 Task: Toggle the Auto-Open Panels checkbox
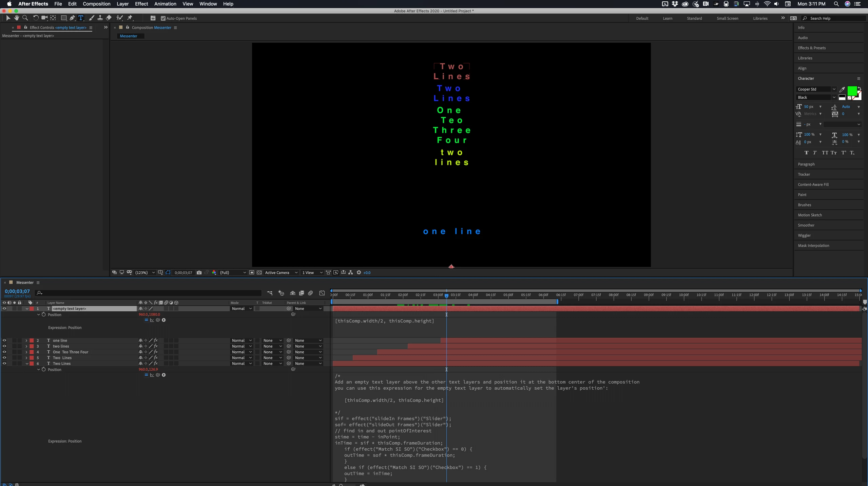click(x=163, y=18)
